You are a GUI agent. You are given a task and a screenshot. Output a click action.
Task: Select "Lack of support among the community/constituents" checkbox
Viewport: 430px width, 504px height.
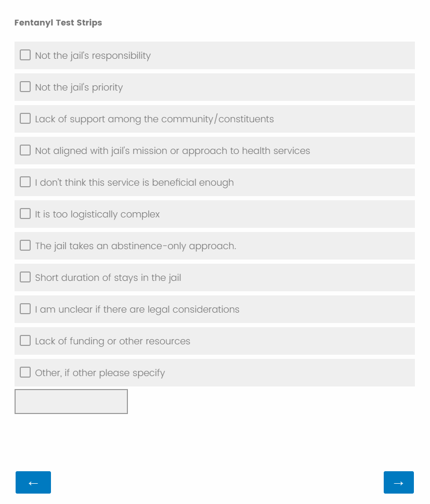pos(25,119)
